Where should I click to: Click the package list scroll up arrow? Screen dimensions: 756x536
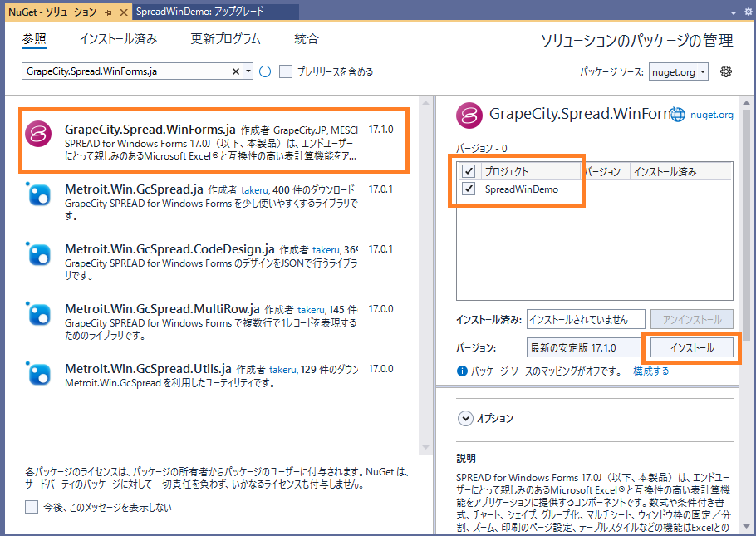[x=425, y=102]
